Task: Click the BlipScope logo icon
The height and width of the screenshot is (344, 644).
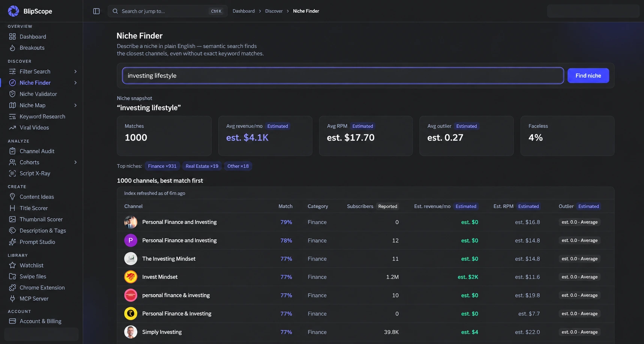Action: click(x=14, y=11)
